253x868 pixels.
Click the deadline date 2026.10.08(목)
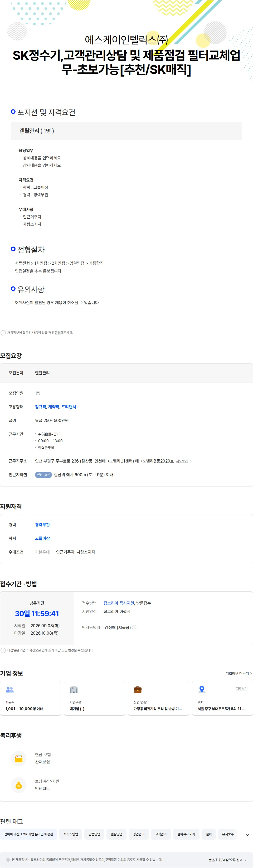tap(45, 633)
